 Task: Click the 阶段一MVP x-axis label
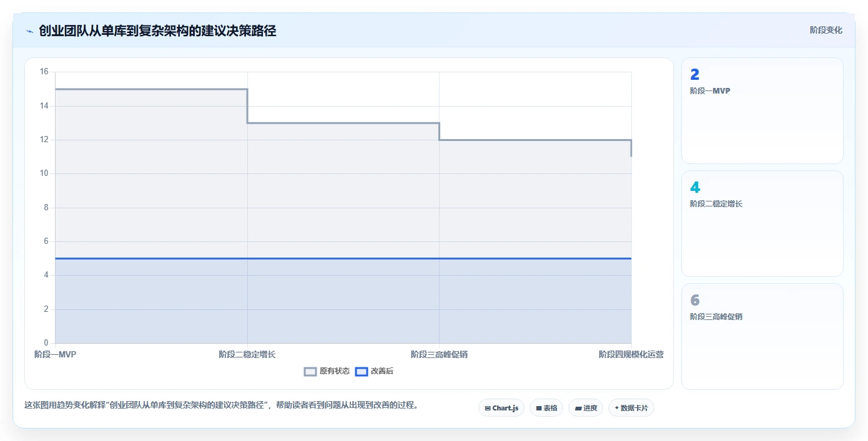click(55, 354)
